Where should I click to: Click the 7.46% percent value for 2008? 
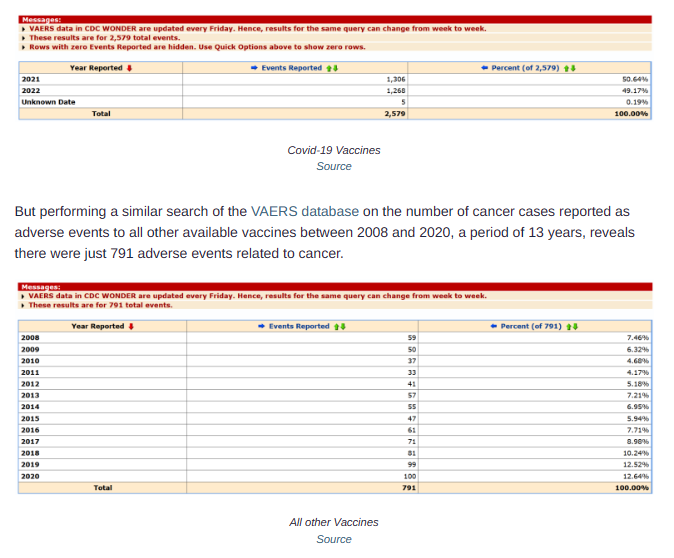637,338
